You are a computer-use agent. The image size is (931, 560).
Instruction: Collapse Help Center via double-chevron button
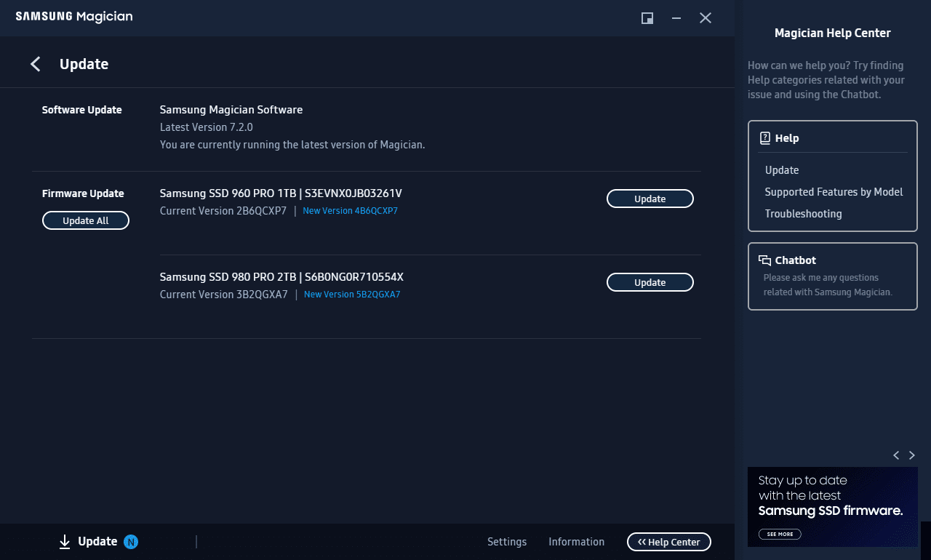[x=668, y=541]
